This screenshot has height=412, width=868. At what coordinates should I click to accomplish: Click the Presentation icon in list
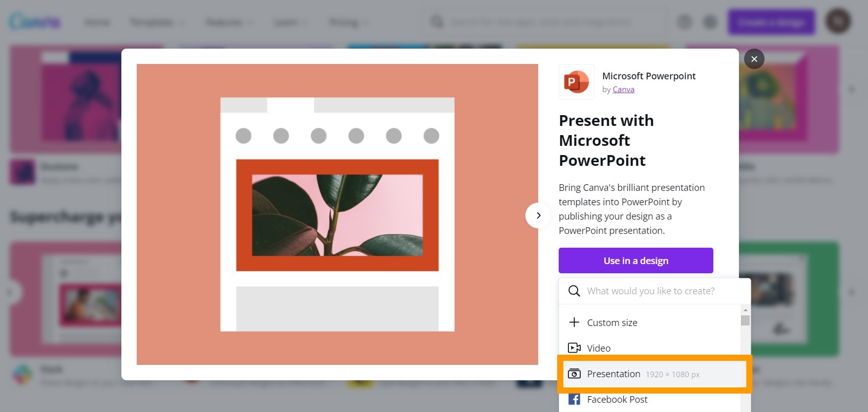pos(574,374)
